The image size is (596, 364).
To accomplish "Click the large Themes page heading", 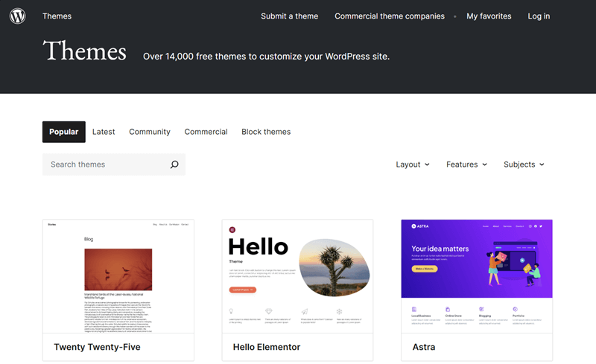I will click(x=84, y=51).
